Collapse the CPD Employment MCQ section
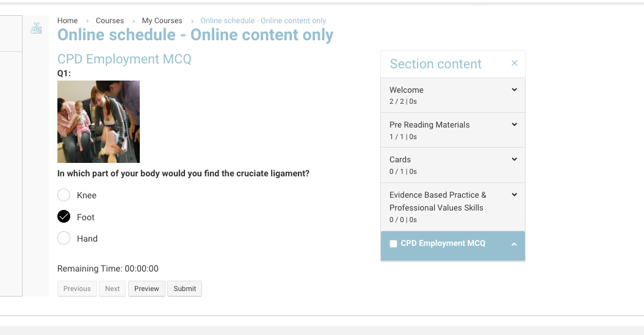The height and width of the screenshot is (335, 644). pos(514,244)
